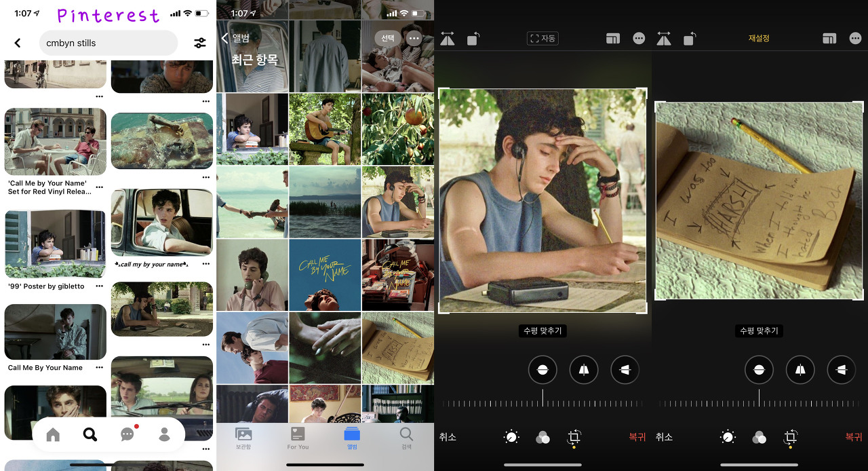This screenshot has height=471, width=868.
Task: Open the man on telephone photo
Action: [x=252, y=275]
